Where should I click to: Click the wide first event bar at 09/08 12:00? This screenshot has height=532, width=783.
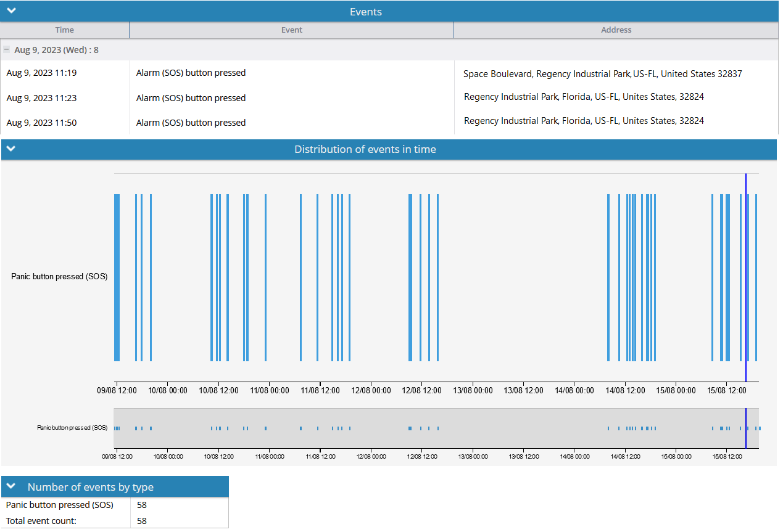[x=117, y=277]
